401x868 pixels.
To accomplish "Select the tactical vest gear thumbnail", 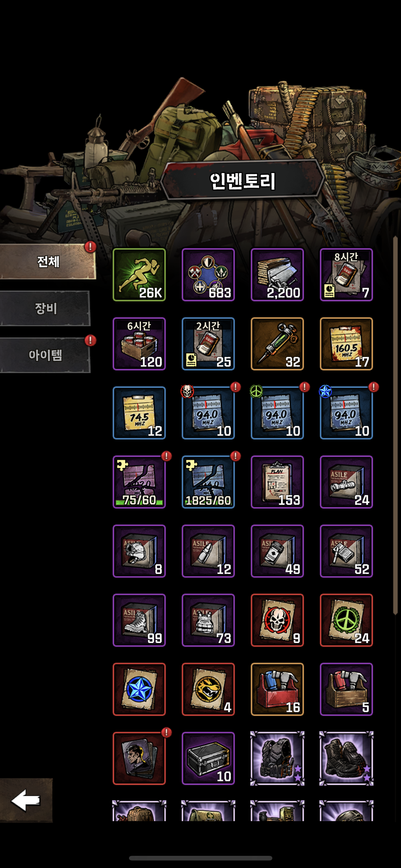I will 277,758.
